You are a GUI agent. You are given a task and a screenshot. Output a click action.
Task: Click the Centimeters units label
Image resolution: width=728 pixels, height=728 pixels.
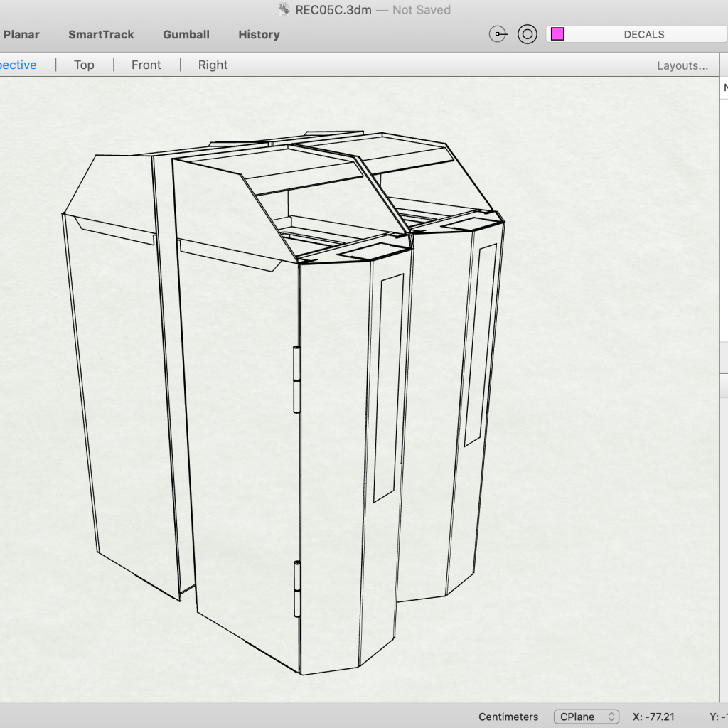(x=508, y=717)
